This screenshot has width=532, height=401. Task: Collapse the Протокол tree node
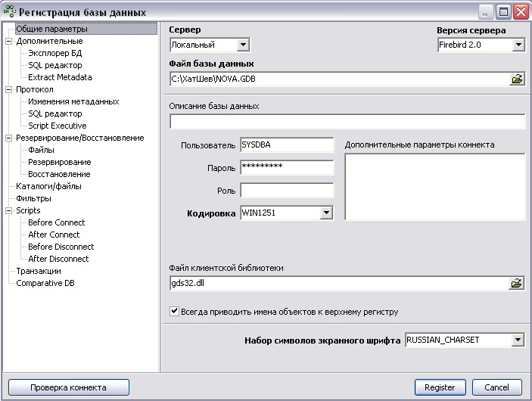9,89
